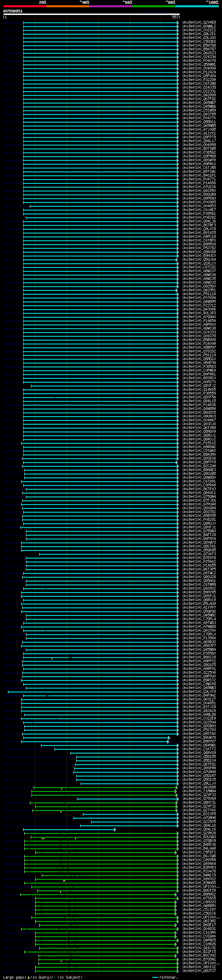Select hit label UniRef100_Q6RVG9
Viewport: 222px width, 980px height.
pos(199,753)
